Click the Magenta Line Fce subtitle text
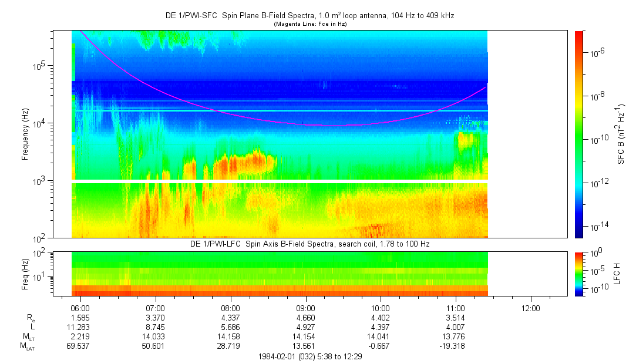This screenshot has width=636, height=364. tap(309, 24)
